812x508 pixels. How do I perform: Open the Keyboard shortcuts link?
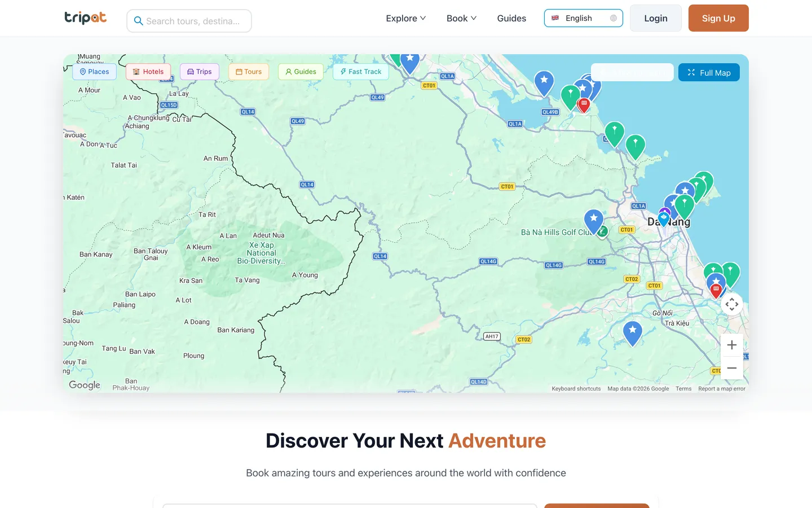coord(576,389)
